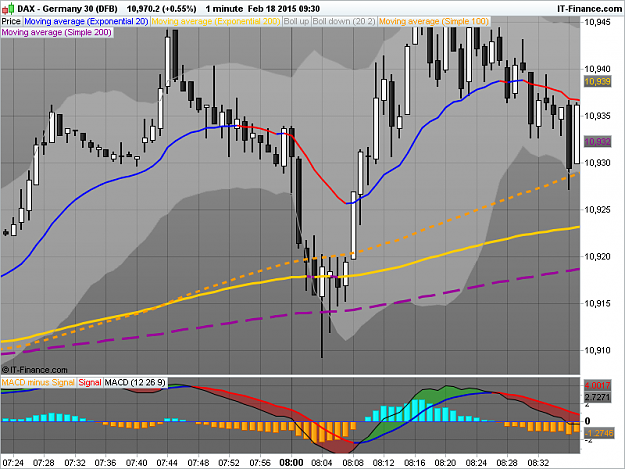Click the MACD (12 26 9) legend label
Image resolution: width=625 pixels, height=469 pixels.
pos(135,383)
